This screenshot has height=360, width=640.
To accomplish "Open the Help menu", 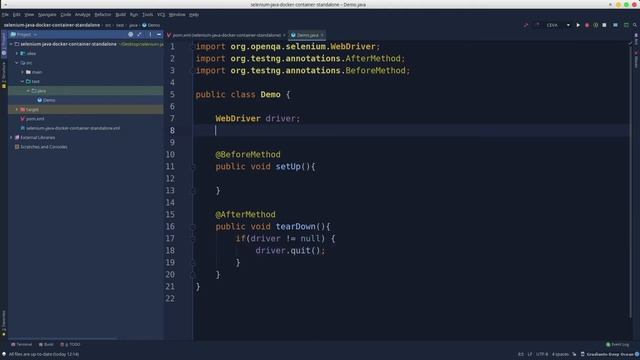I will [x=194, y=15].
